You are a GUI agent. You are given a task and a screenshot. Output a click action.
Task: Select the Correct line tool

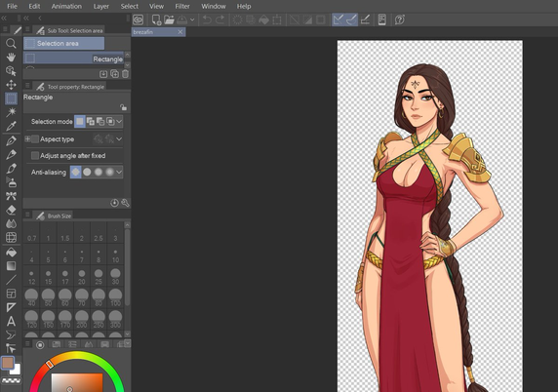11,348
